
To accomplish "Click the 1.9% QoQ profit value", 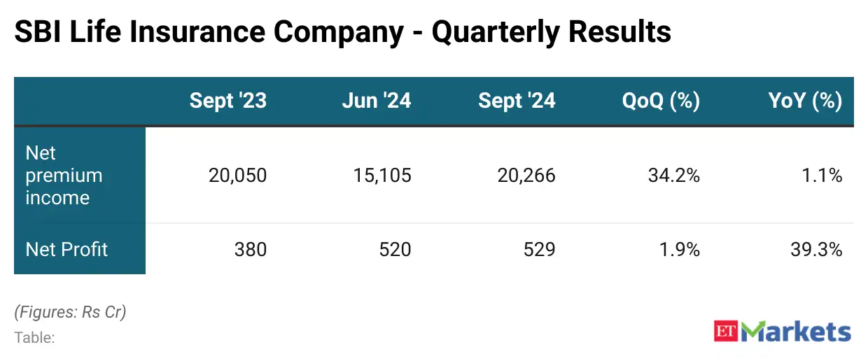I will coord(678,249).
